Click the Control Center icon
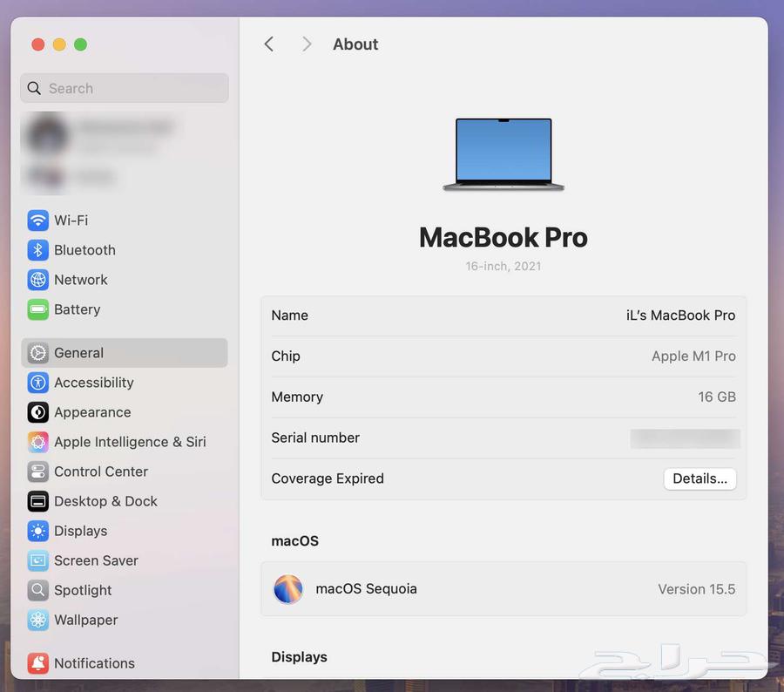This screenshot has width=784, height=692. coord(37,472)
